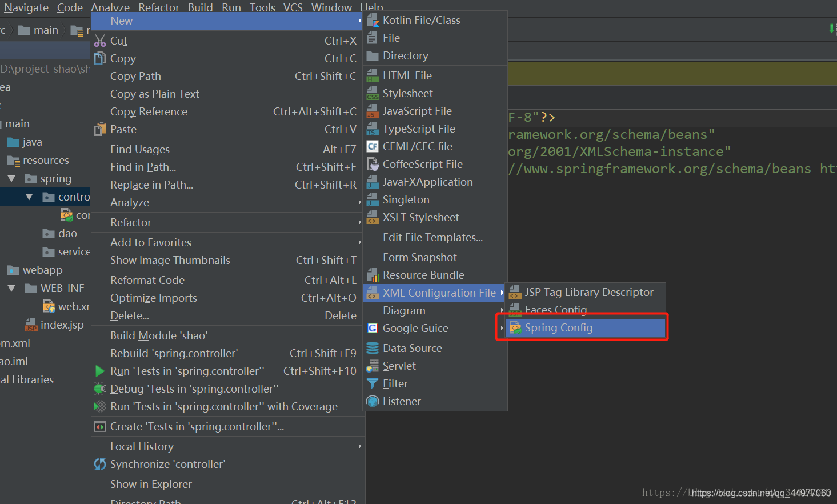
Task: Select the resources folder in tree
Action: (x=38, y=161)
